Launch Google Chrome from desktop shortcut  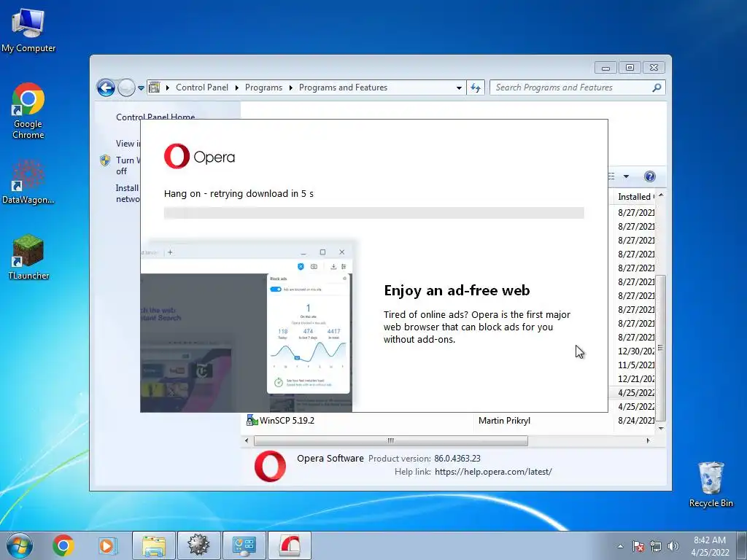(x=28, y=111)
